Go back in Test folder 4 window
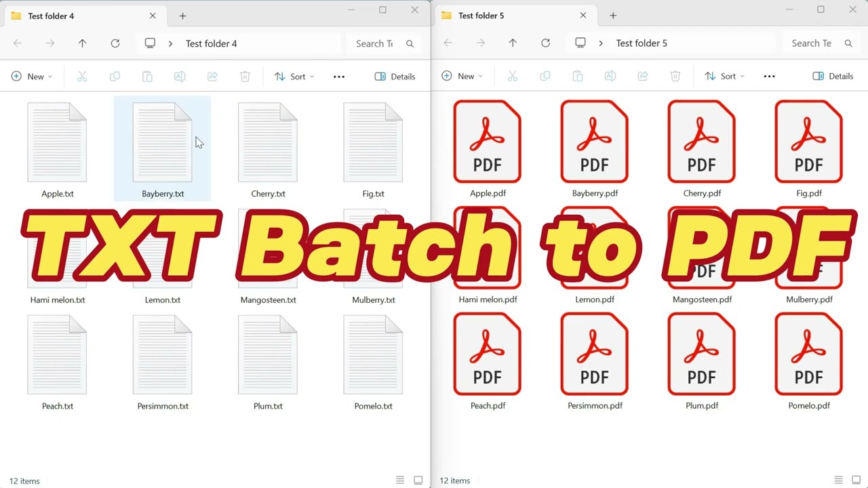Screen dimensions: 868x488 tap(18, 43)
